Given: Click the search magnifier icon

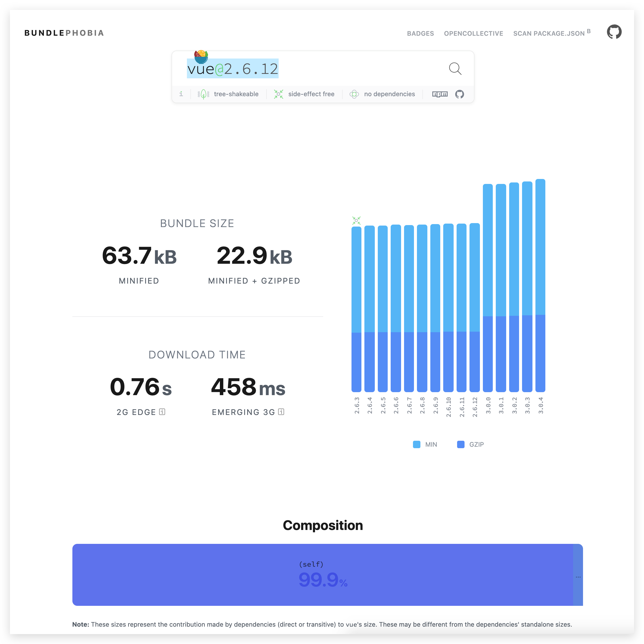Looking at the screenshot, I should pos(455,69).
